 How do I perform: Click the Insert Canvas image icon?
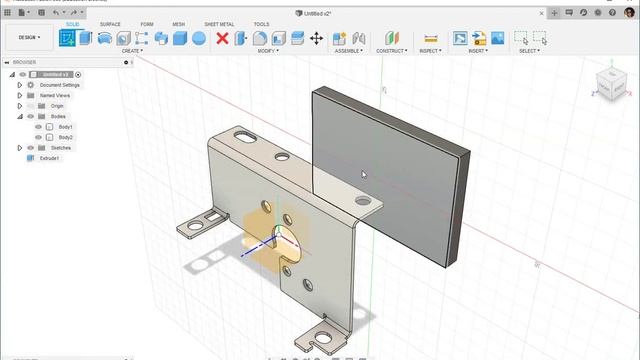coord(498,38)
